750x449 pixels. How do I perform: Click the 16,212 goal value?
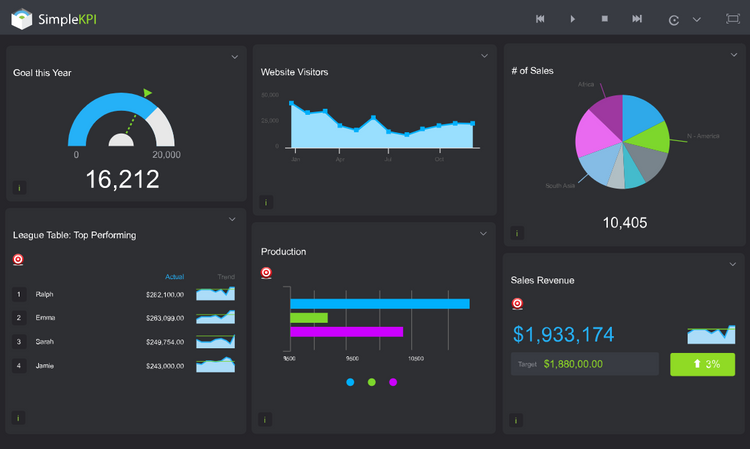[x=122, y=179]
